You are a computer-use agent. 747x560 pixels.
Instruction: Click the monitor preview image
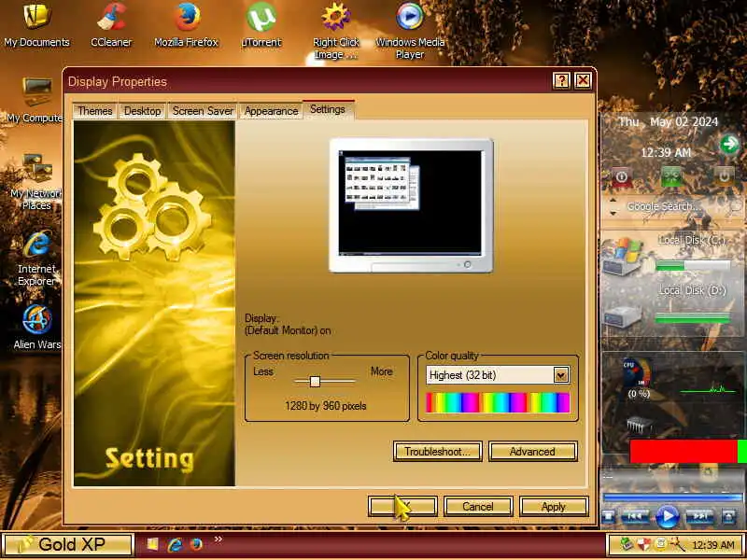pos(411,205)
